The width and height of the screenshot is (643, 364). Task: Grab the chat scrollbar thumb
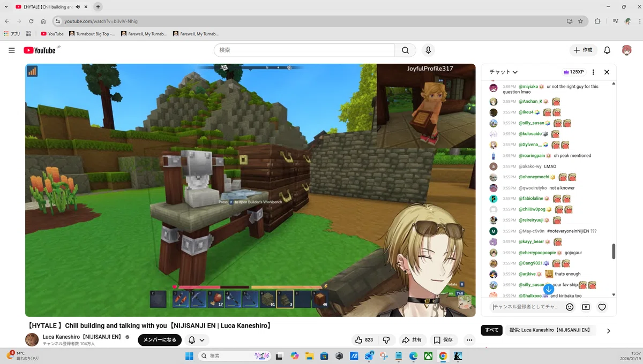click(614, 251)
